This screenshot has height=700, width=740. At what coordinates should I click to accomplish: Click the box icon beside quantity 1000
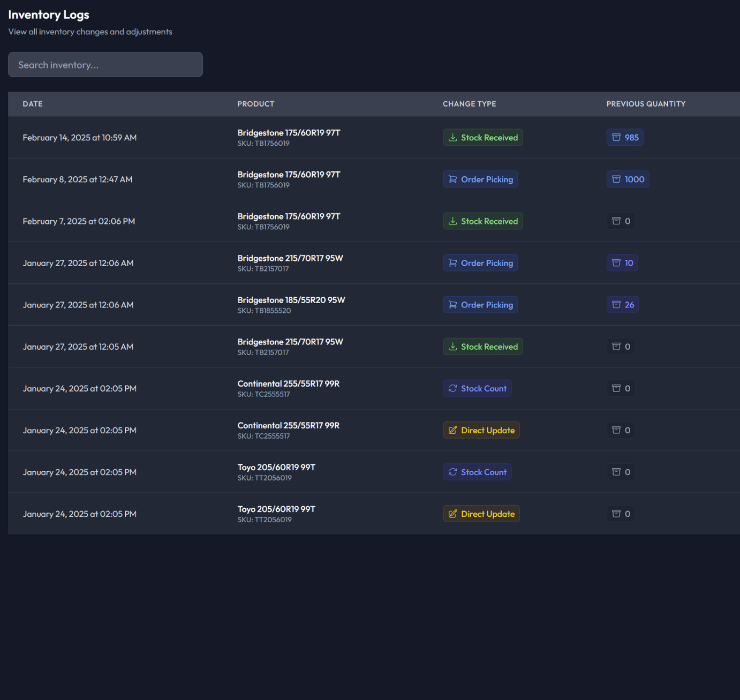click(x=616, y=179)
